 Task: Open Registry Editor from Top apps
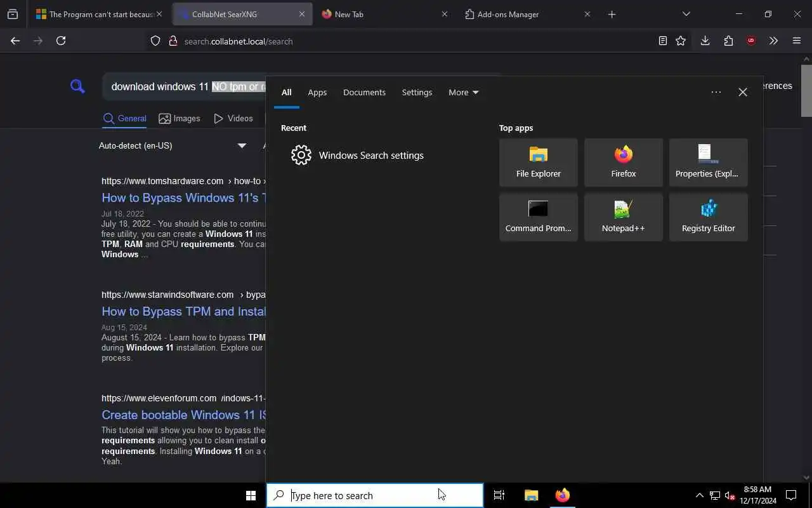708,217
